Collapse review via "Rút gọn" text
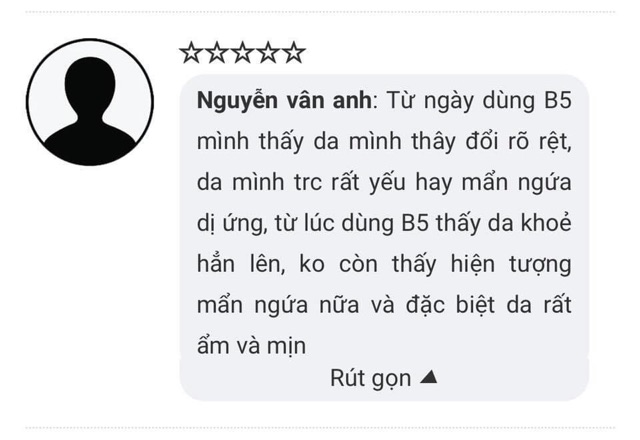 [x=370, y=378]
